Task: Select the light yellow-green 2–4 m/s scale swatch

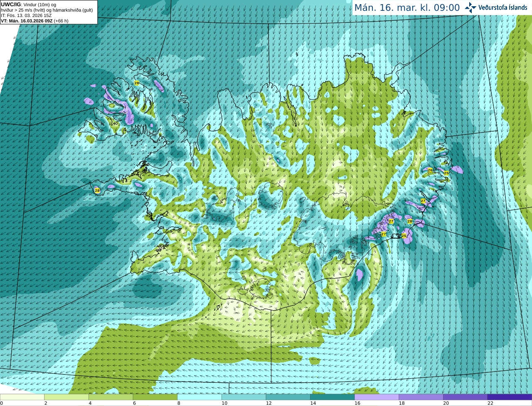Action: (66, 397)
